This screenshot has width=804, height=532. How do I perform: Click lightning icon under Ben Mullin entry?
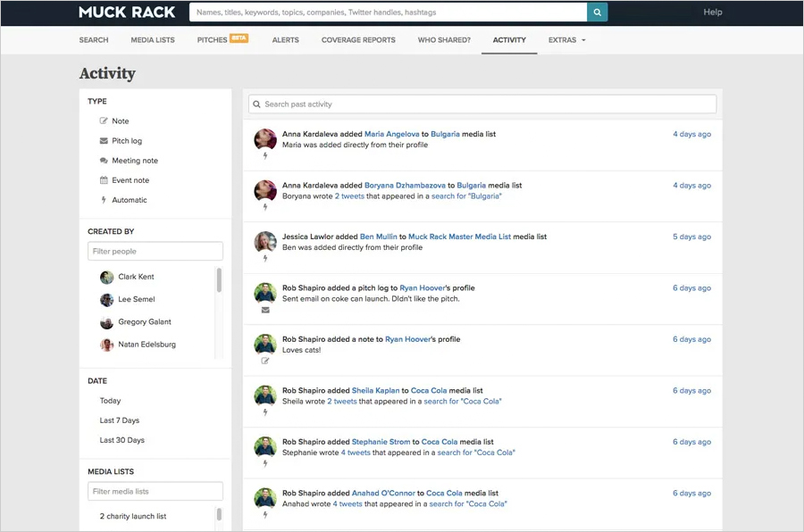pos(265,258)
